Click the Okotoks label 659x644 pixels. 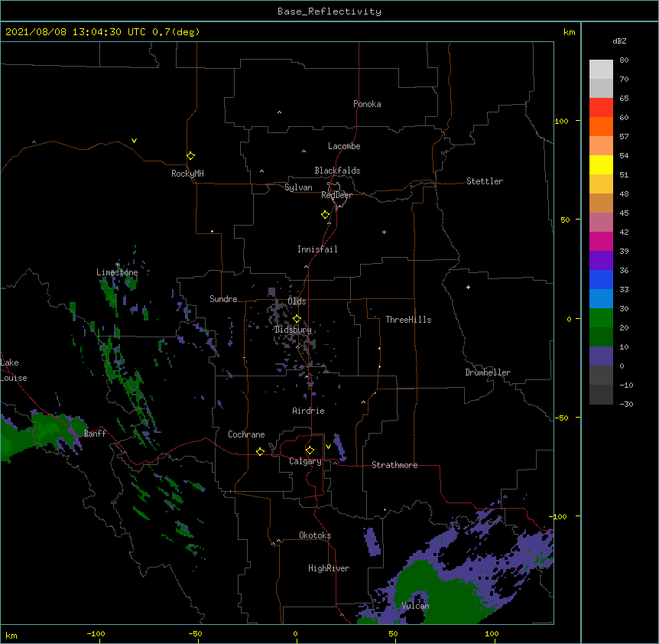pyautogui.click(x=315, y=535)
